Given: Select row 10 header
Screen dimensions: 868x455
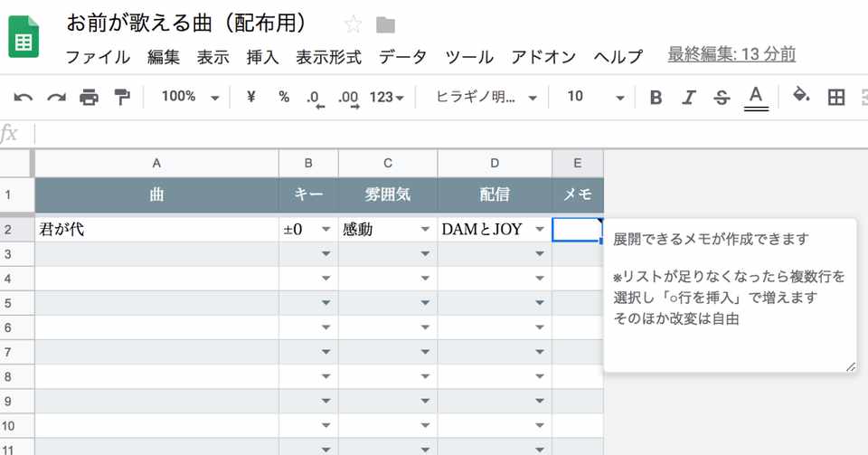Looking at the screenshot, I should pyautogui.click(x=16, y=426).
